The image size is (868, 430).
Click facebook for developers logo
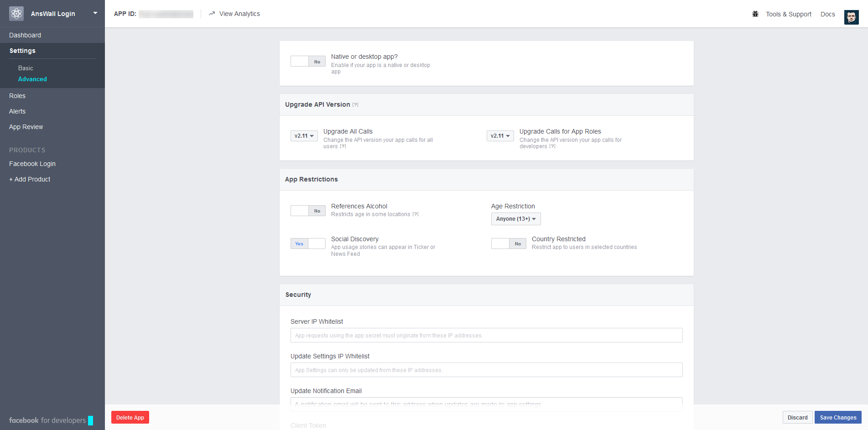(x=51, y=420)
